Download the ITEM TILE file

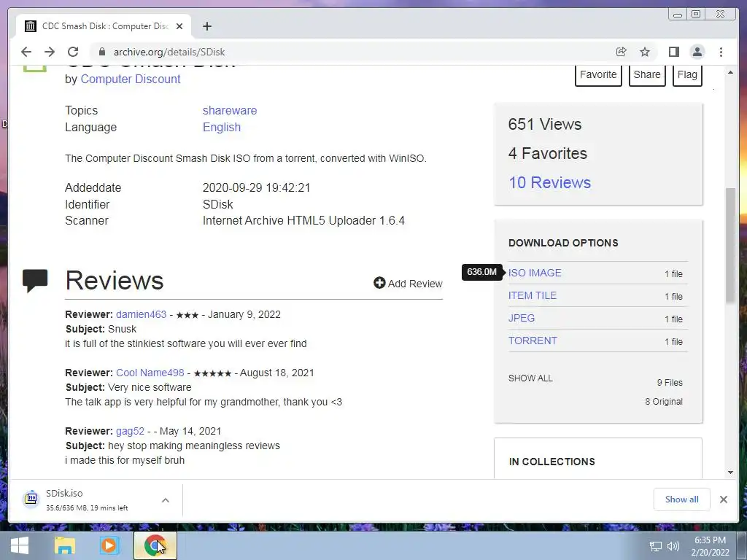(532, 295)
